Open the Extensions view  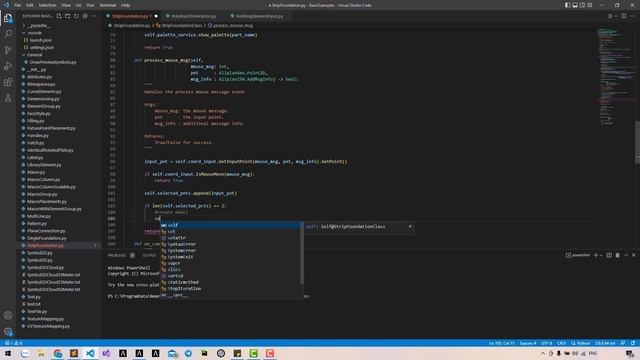pos(8,82)
